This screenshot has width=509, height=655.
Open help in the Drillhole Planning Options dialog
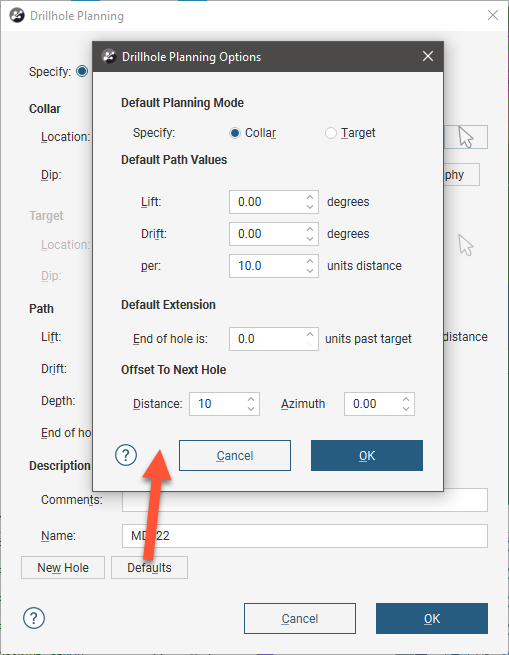(x=126, y=455)
